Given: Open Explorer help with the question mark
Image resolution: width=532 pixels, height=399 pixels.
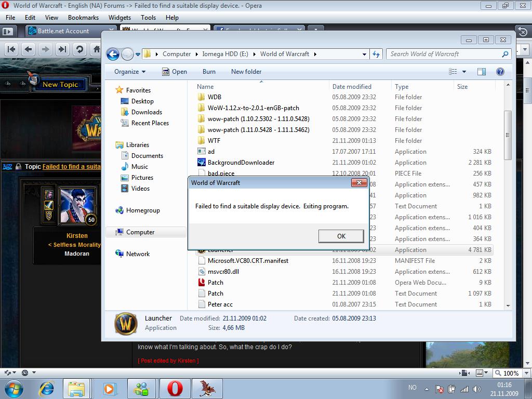Looking at the screenshot, I should point(500,72).
